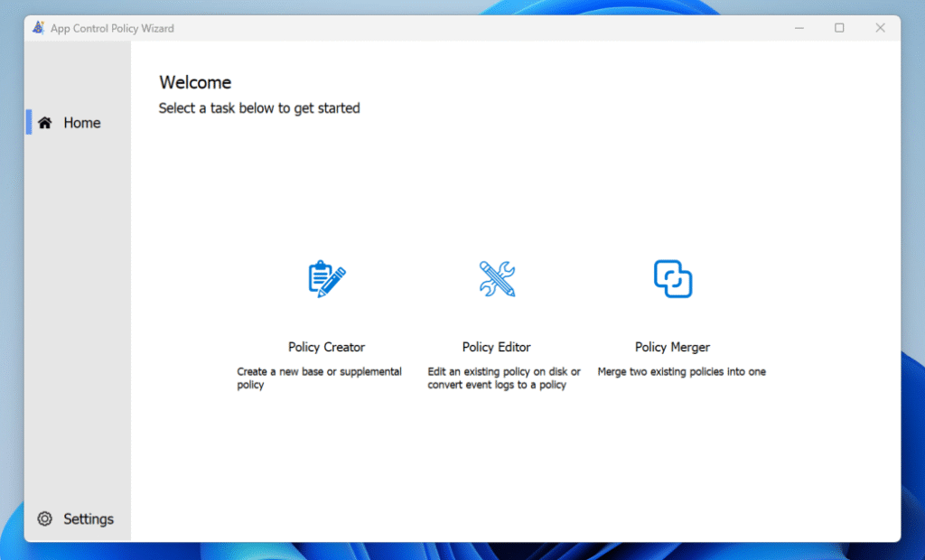Click the App Control Policy Wizard window title
This screenshot has width=925, height=560.
click(x=112, y=28)
